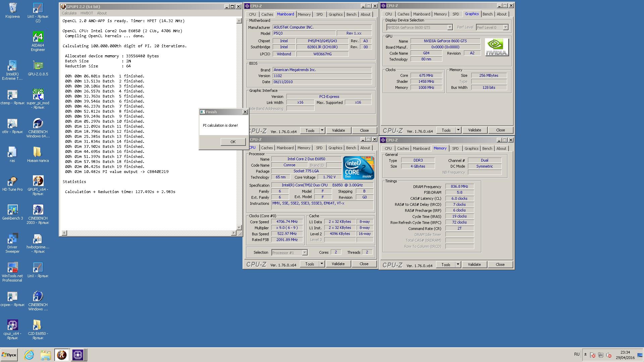Launch the GPU-Z.0.8.5 desktop icon
The height and width of the screenshot is (362, 644).
pos(38,68)
